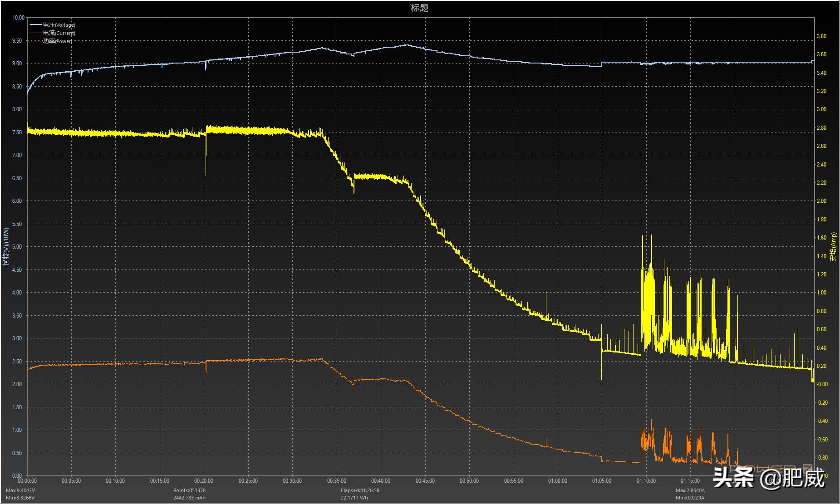The width and height of the screenshot is (840, 504).
Task: Click the Max:9.4047V voltage readout
Action: click(20, 490)
